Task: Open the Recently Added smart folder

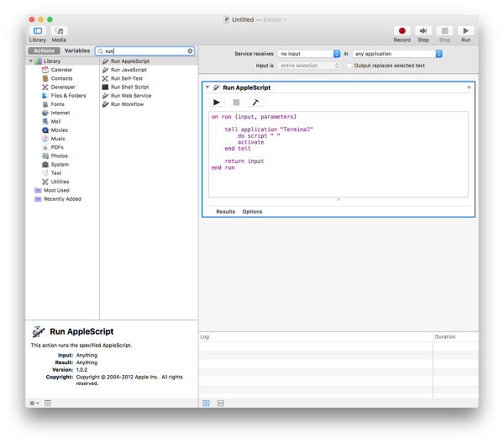Action: click(x=62, y=199)
